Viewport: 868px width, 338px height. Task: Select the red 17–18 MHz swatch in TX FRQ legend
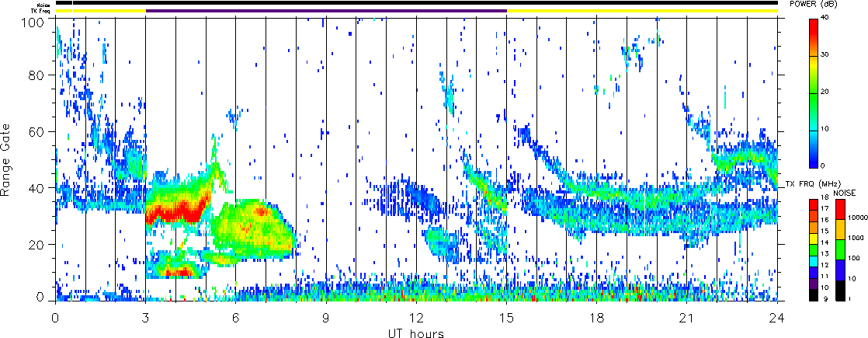click(x=813, y=204)
